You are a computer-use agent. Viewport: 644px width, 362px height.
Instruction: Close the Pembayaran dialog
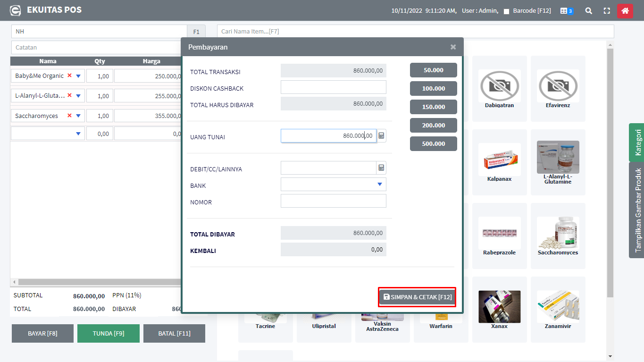453,47
